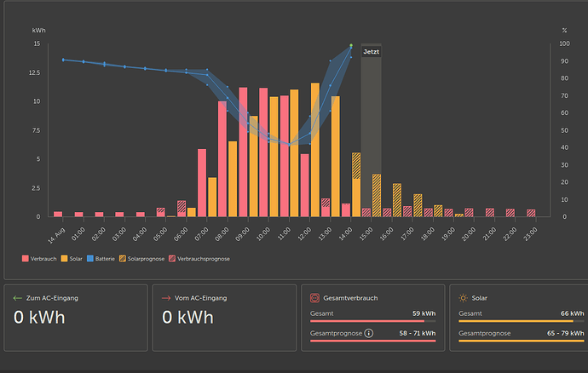Toggle the Verbrauchsprognose legend entry
Screen dimensions: 588x373
click(201, 258)
